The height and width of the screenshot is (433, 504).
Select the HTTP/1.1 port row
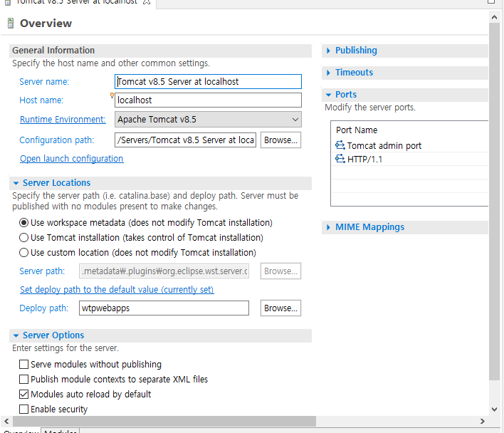(x=410, y=159)
